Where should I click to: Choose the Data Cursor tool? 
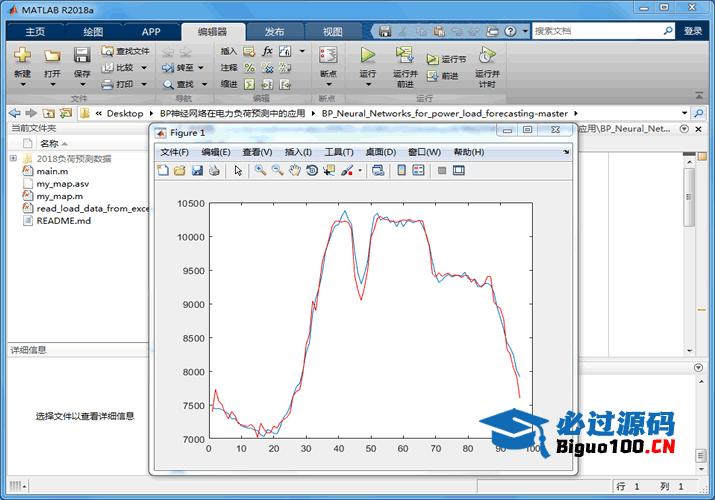(330, 171)
